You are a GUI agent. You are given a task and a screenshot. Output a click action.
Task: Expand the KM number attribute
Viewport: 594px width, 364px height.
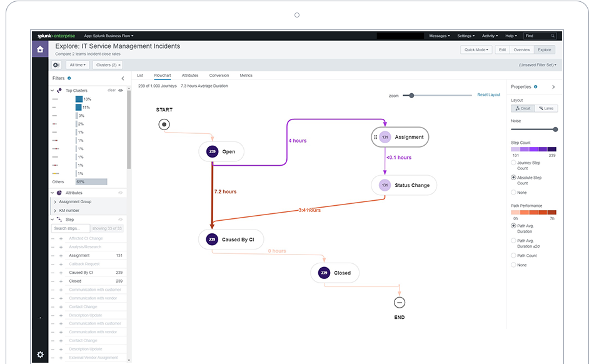[x=55, y=211]
